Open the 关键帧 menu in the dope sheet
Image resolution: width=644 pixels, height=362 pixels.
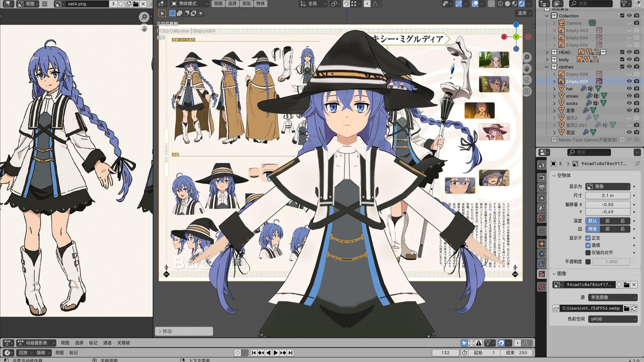(124, 343)
